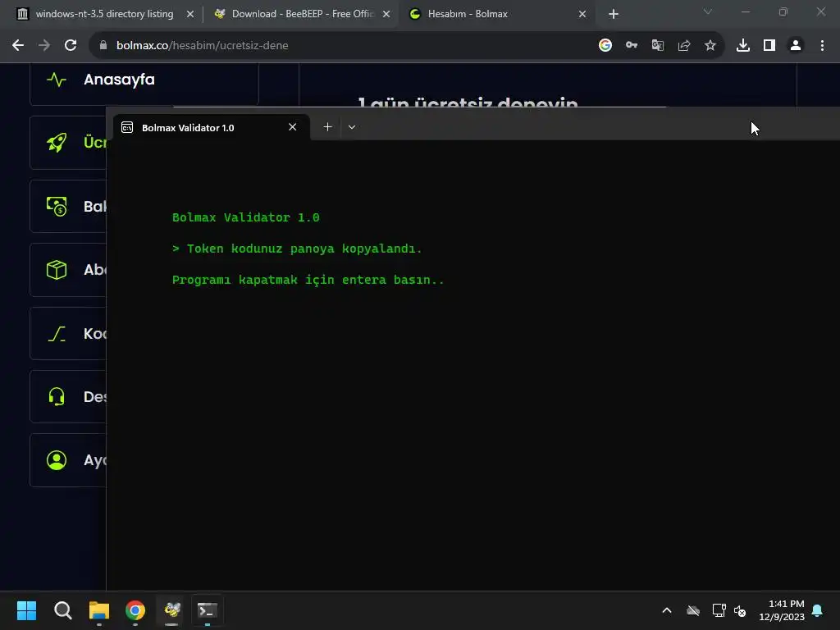The image size is (840, 630).
Task: Reload the bolmax.co page
Action: (71, 46)
